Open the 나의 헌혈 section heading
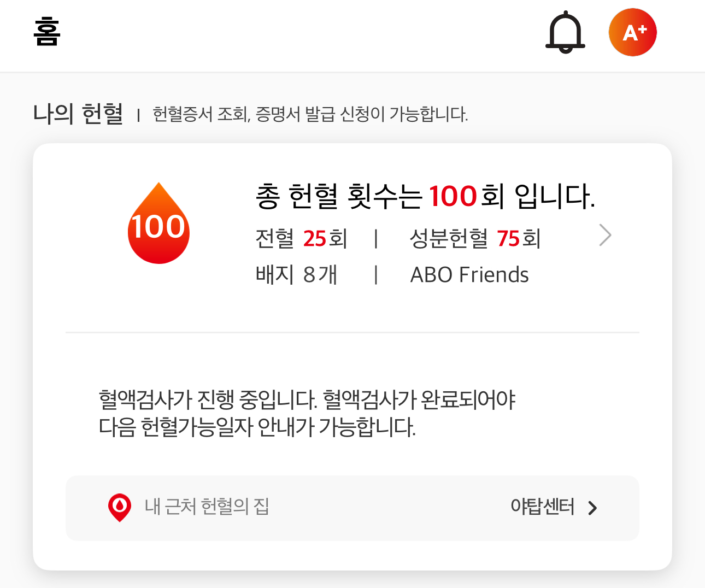 (78, 114)
